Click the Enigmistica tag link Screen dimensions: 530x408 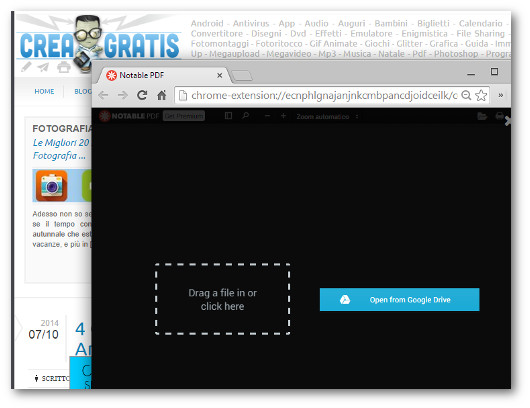coord(424,34)
